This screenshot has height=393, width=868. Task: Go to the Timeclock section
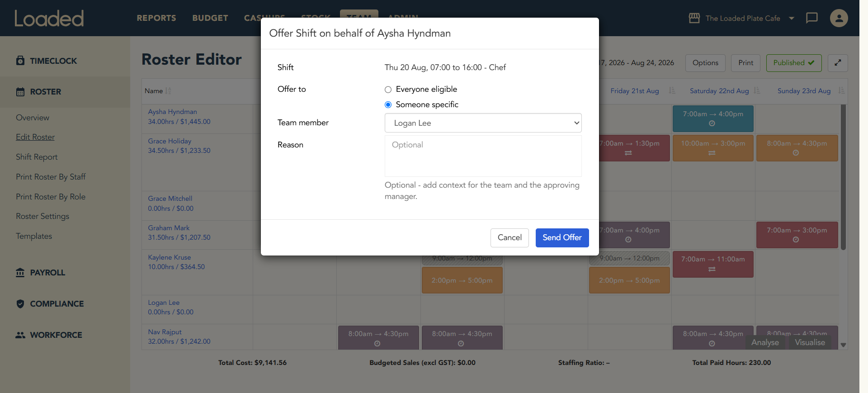pos(53,61)
